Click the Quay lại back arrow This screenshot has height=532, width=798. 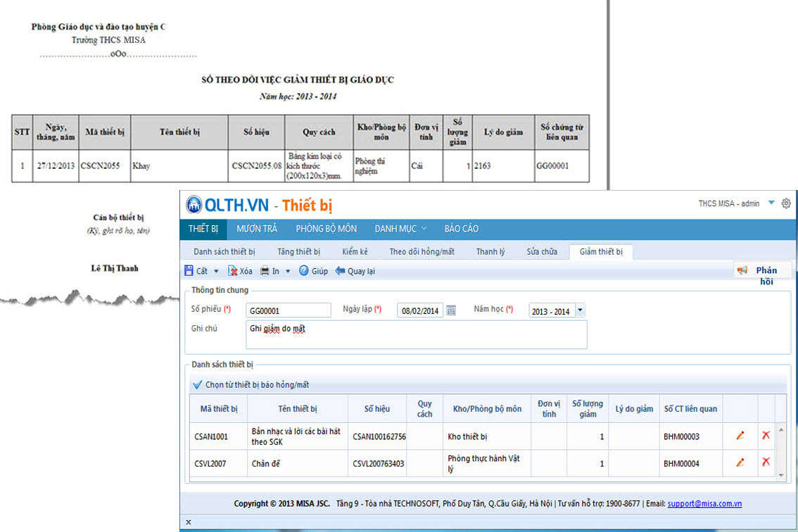click(x=340, y=271)
